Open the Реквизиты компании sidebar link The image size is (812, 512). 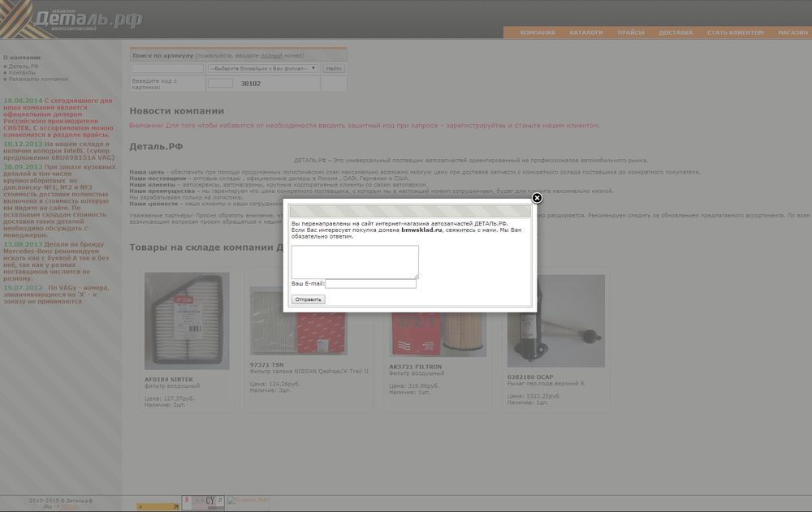(38, 80)
